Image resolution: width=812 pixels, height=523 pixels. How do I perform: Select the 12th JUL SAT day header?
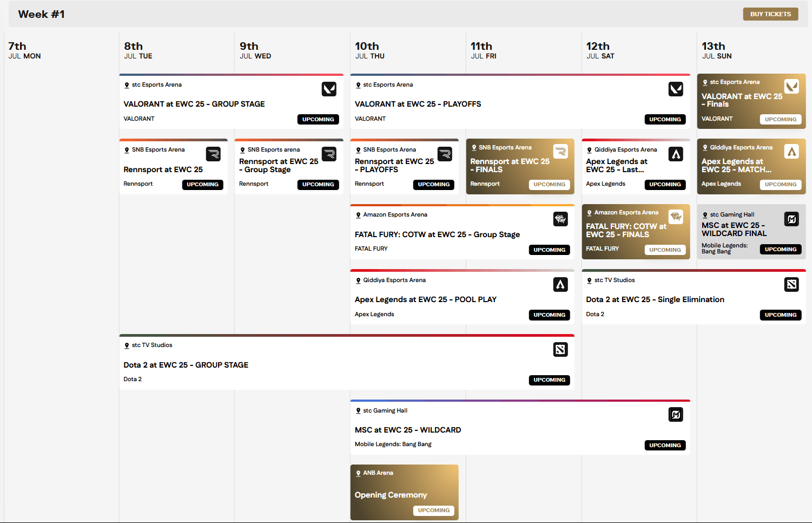pos(600,50)
